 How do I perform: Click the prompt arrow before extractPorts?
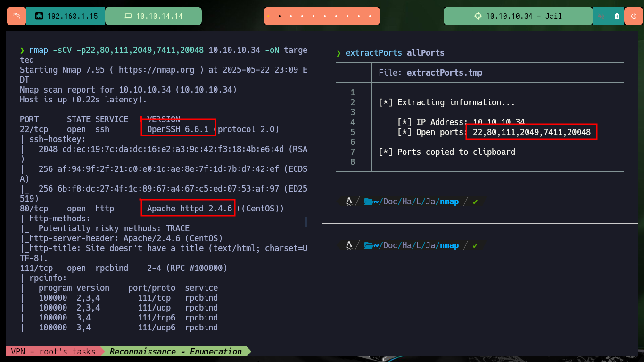tap(339, 53)
